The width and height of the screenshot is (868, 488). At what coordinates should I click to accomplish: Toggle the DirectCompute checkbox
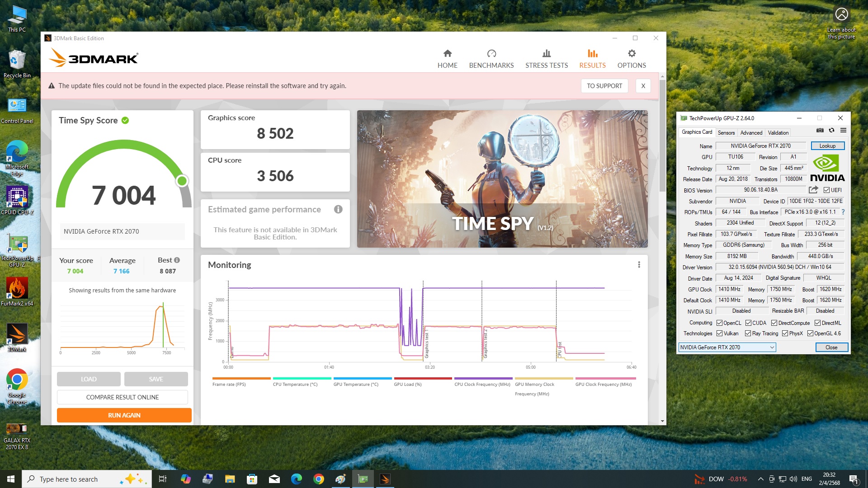click(774, 323)
